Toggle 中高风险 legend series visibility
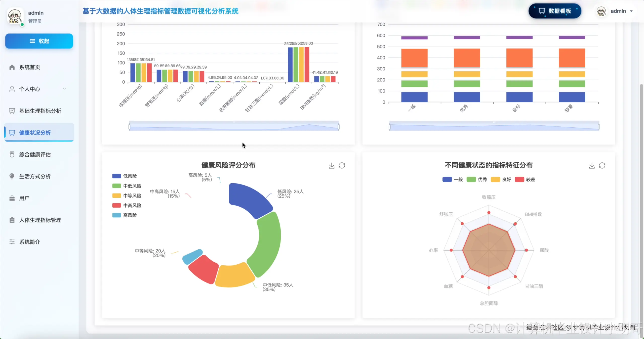 [x=117, y=205]
